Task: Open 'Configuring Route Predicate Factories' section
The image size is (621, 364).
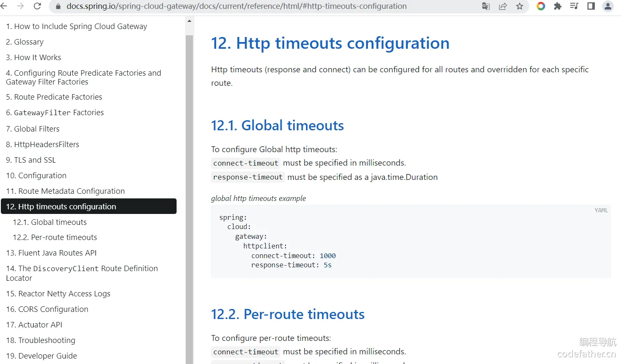Action: point(83,77)
